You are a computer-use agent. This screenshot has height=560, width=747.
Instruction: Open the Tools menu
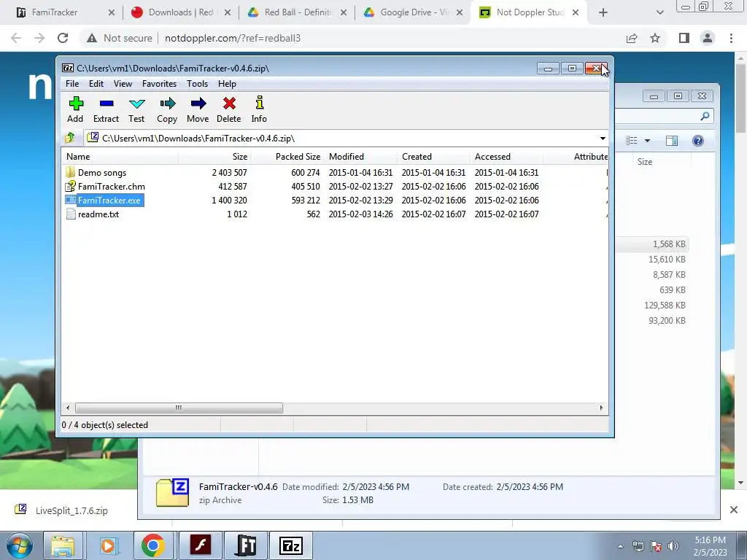(197, 84)
